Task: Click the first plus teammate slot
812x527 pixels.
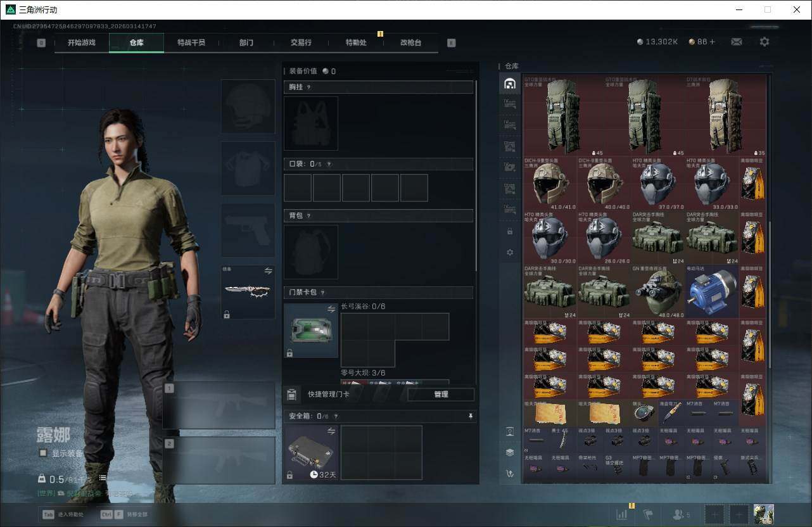Action: (x=714, y=514)
